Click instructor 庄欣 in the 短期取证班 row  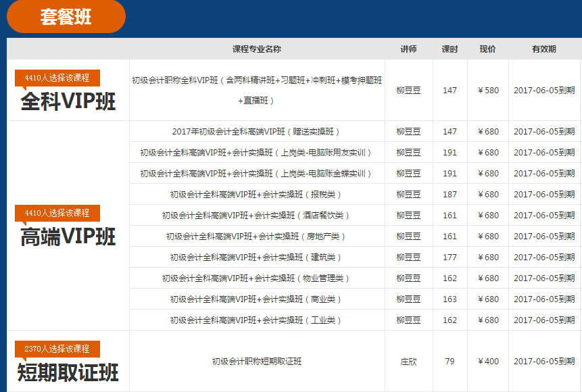click(409, 361)
